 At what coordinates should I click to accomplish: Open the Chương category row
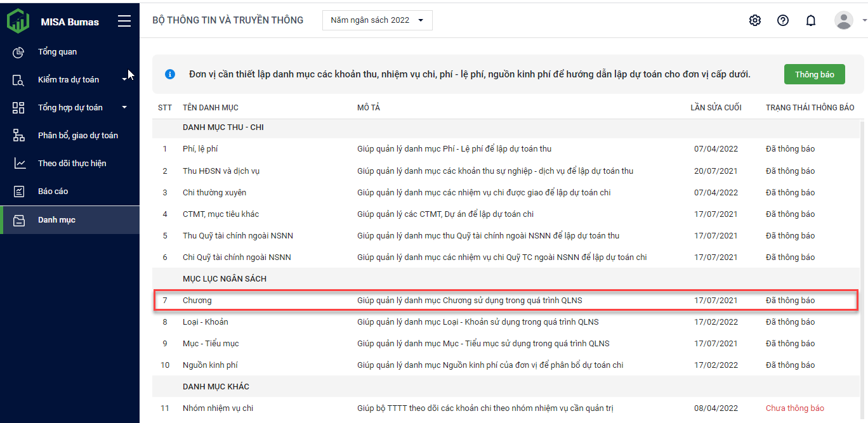[x=197, y=300]
